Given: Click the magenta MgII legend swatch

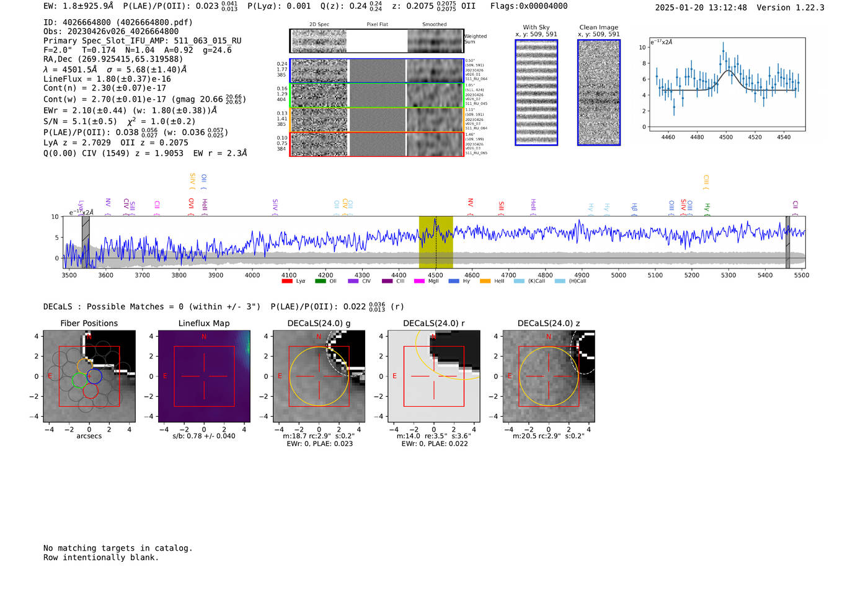Looking at the screenshot, I should click(419, 281).
